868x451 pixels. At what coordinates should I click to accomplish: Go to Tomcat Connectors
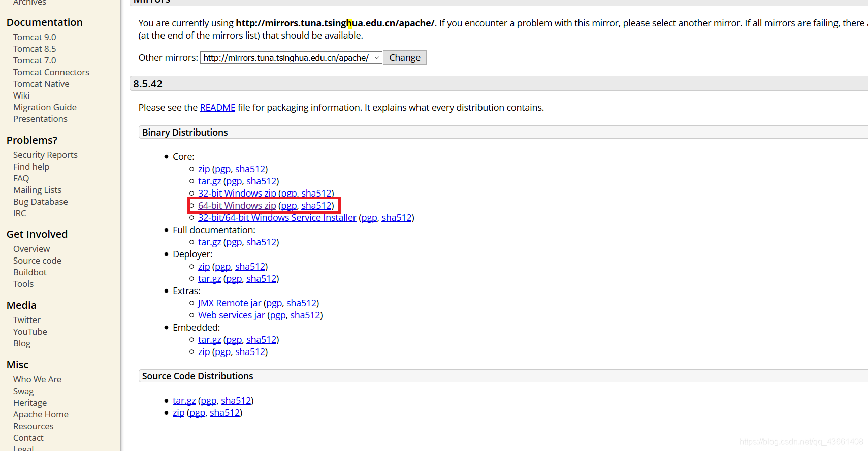point(51,72)
